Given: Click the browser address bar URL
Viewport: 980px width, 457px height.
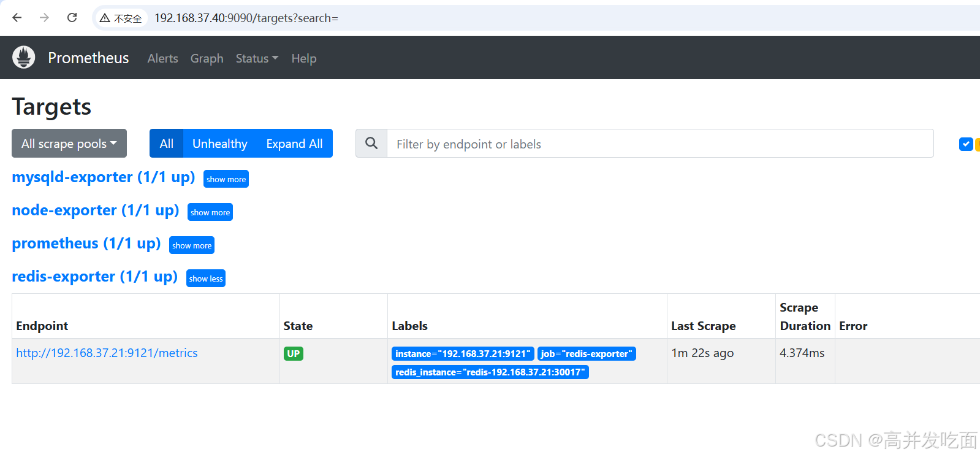Looking at the screenshot, I should point(246,18).
